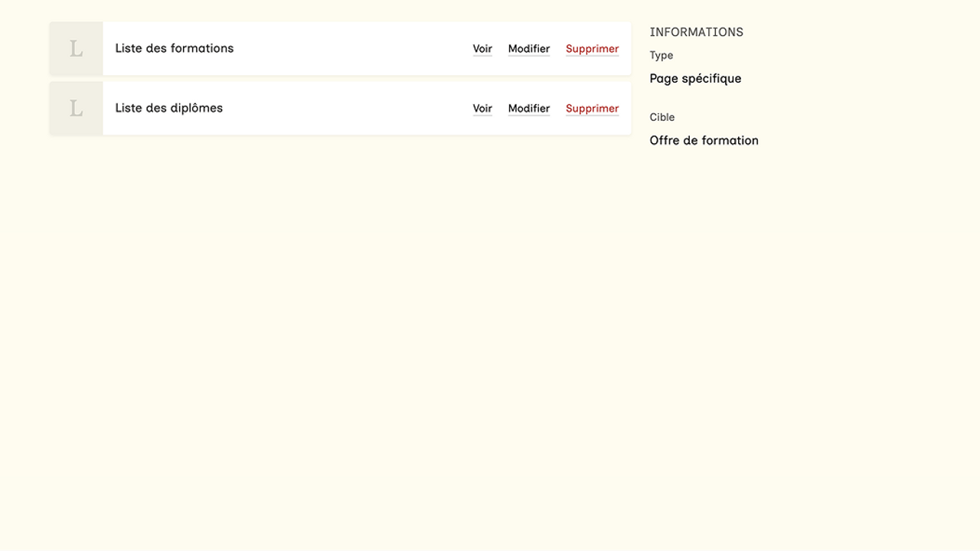The width and height of the screenshot is (980, 551).
Task: Open the Liste des diplômes title
Action: click(169, 108)
